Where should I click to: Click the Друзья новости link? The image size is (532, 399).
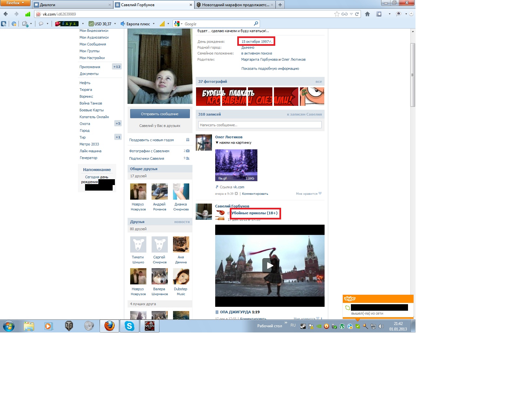point(182,222)
